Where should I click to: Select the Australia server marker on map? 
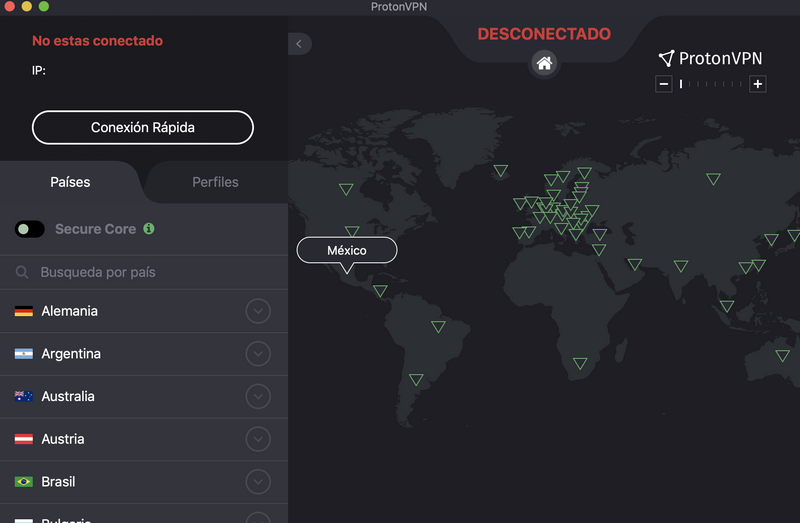(x=783, y=355)
